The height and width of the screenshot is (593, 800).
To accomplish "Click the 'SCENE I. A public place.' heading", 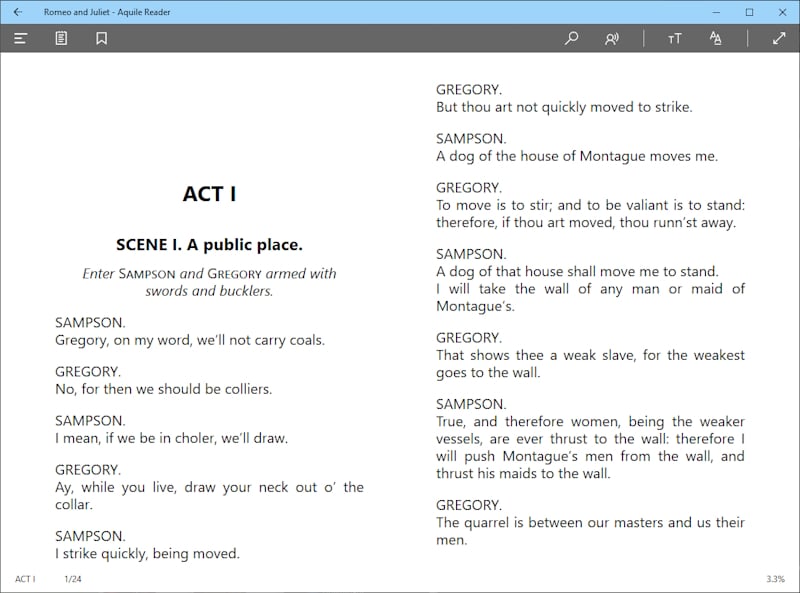I will tap(209, 245).
